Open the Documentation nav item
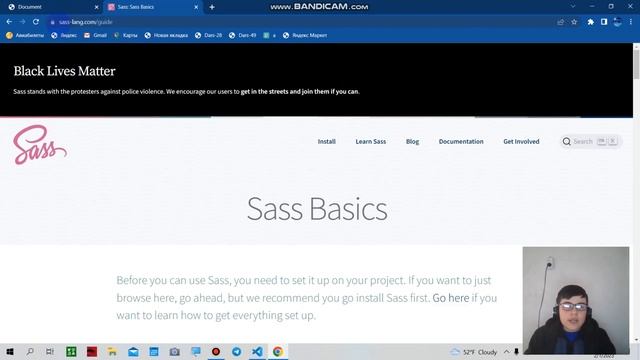 click(x=461, y=142)
